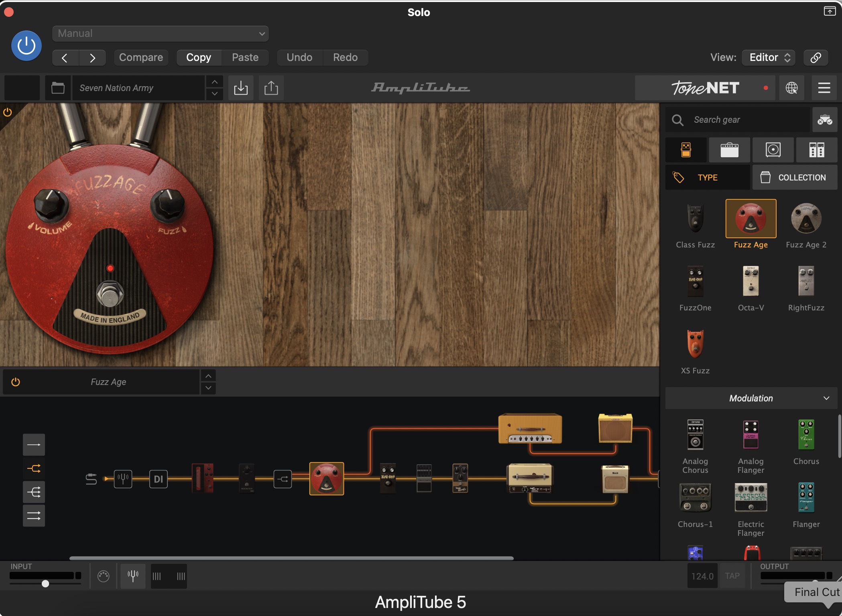This screenshot has height=616, width=842.
Task: Click the globe ToneNET web icon
Action: click(x=791, y=88)
